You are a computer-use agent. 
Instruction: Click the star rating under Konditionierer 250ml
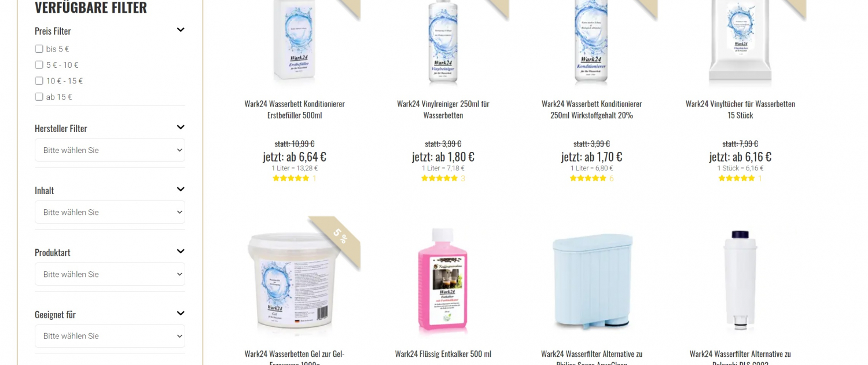click(589, 178)
